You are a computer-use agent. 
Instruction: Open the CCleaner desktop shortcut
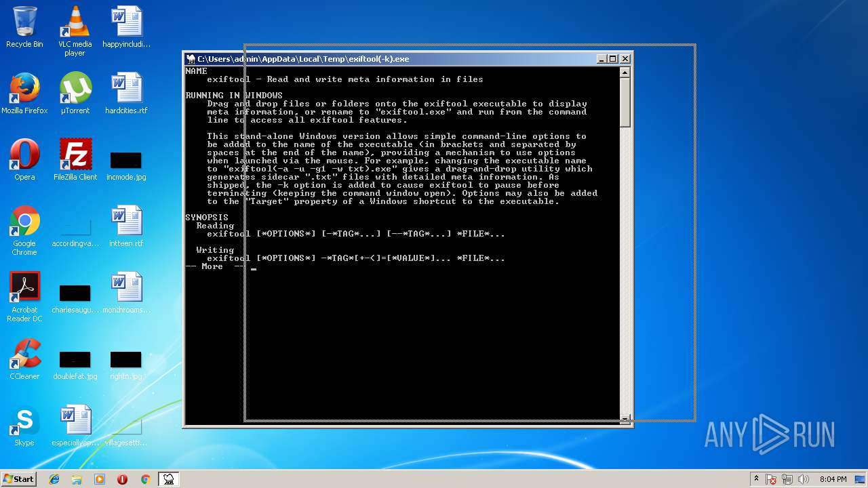[x=24, y=359]
